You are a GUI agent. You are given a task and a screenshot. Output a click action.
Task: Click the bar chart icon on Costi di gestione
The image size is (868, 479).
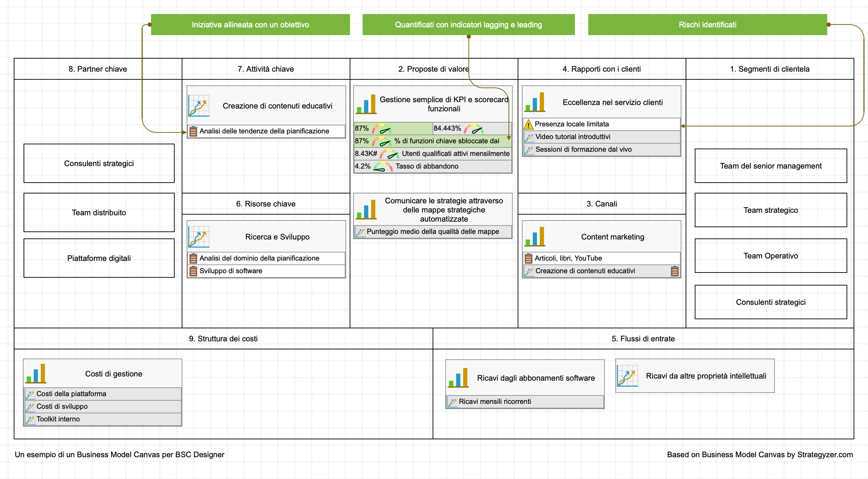click(36, 374)
